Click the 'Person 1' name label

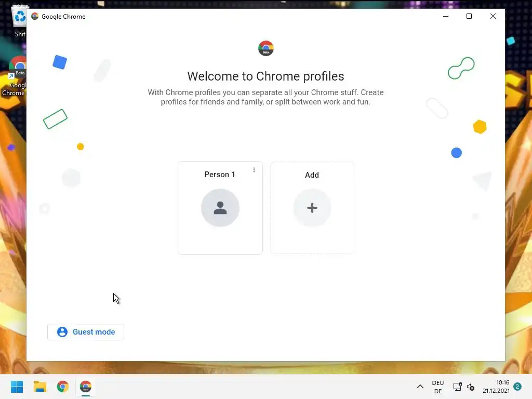220,175
